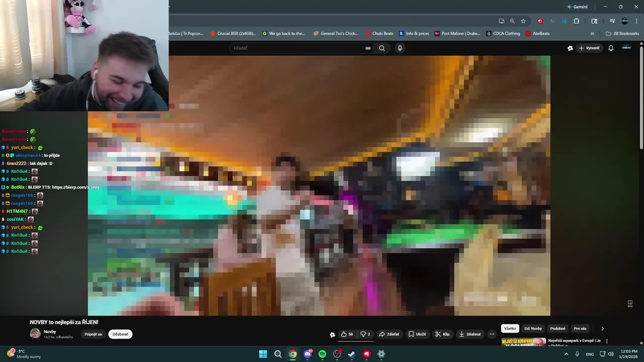Open the Novby channel name link
644x362 pixels.
[50, 332]
